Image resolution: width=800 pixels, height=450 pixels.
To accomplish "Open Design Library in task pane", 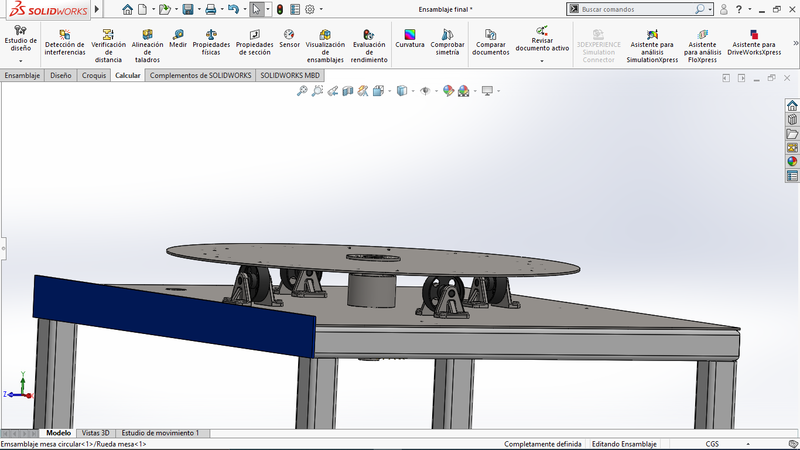I will 792,120.
